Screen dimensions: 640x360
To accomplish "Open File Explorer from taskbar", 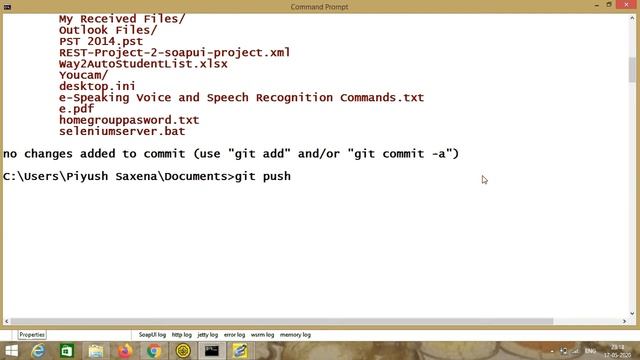I will 96,351.
